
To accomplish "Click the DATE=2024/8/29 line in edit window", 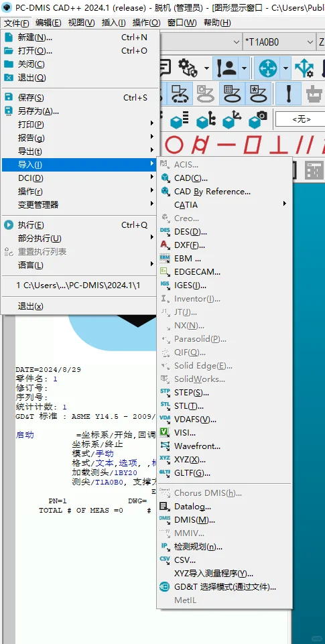I will click(48, 370).
